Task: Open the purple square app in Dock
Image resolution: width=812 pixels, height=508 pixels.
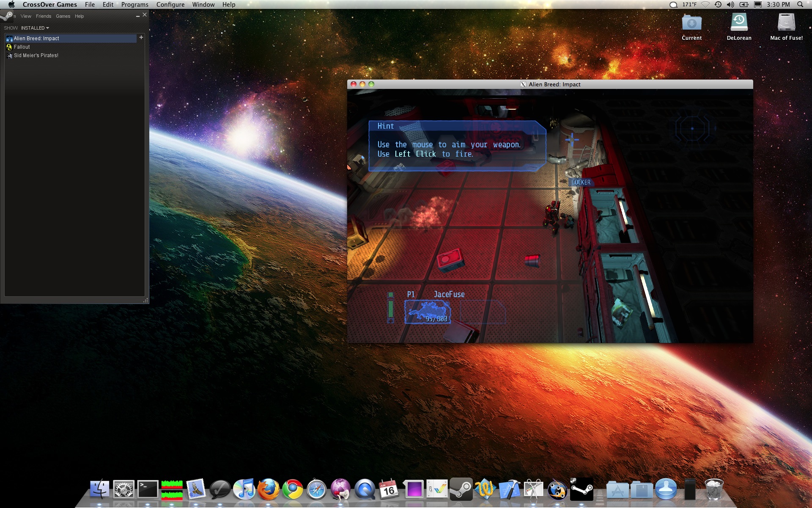Action: click(414, 490)
